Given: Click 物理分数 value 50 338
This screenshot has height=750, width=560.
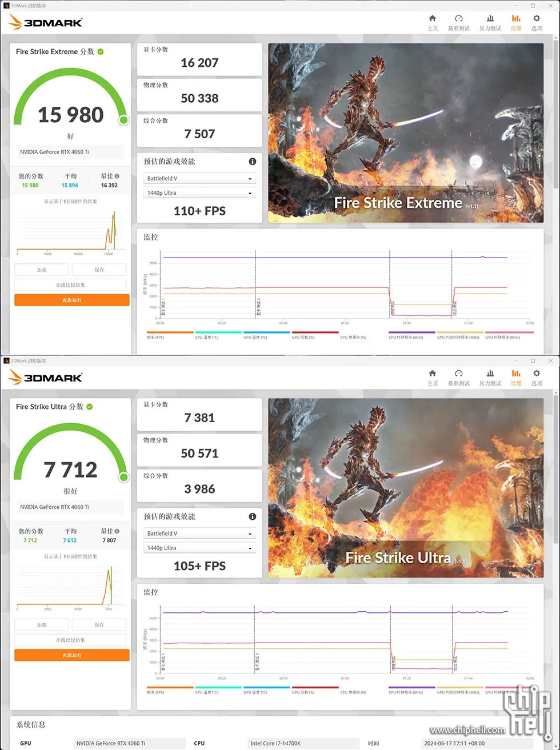Looking at the screenshot, I should [199, 98].
